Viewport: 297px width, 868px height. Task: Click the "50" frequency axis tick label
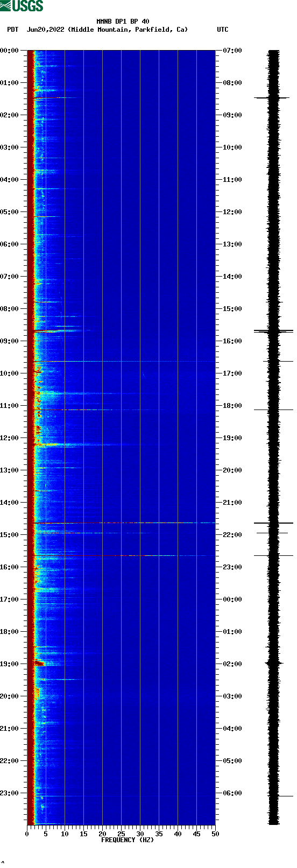coord(215,834)
